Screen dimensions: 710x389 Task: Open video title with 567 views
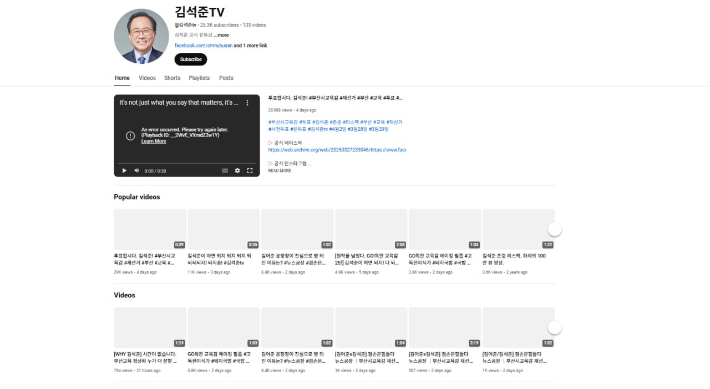[x=441, y=357]
